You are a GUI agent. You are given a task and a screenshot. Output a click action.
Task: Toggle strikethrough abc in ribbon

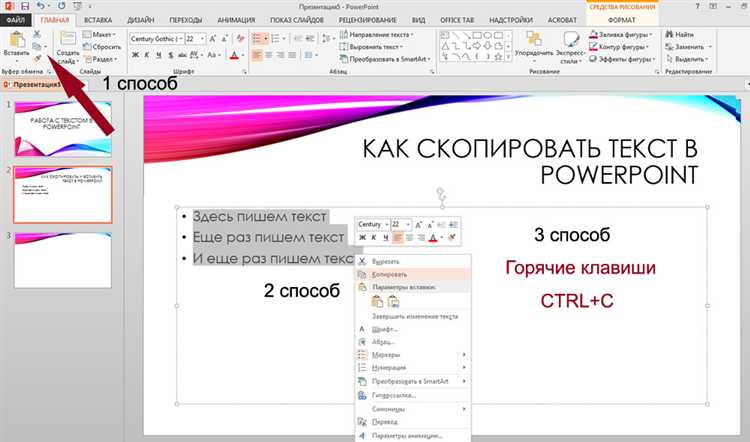tap(182, 55)
